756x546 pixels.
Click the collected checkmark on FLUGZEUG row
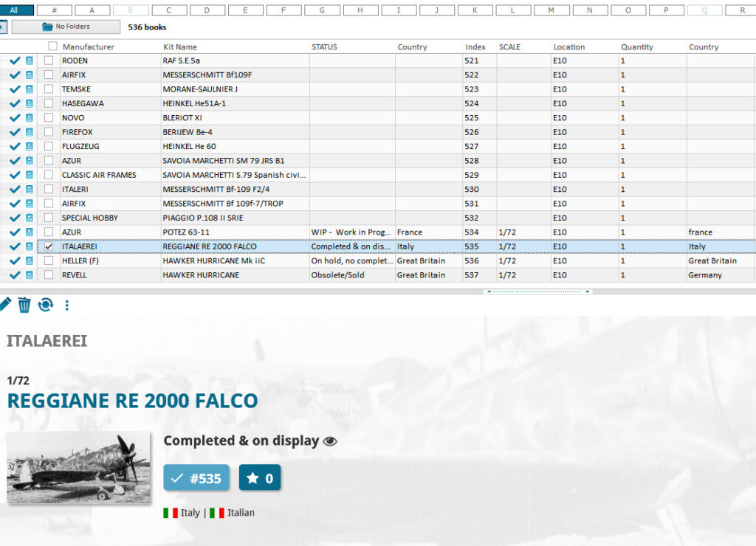click(x=15, y=147)
